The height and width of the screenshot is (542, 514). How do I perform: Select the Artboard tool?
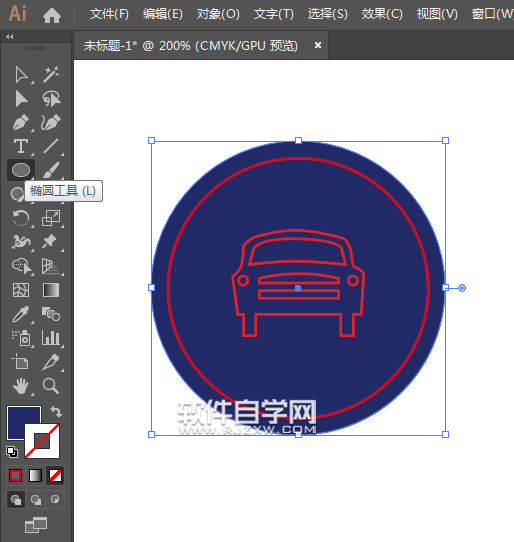20,362
